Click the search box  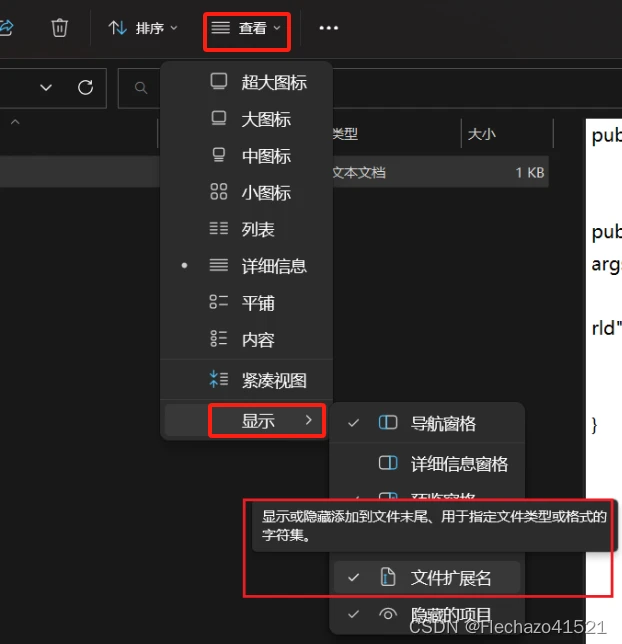click(140, 88)
